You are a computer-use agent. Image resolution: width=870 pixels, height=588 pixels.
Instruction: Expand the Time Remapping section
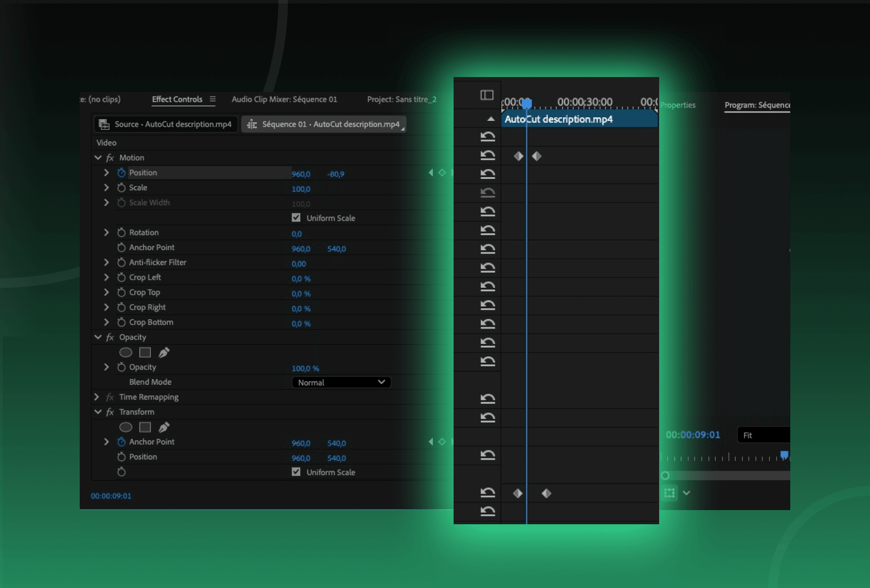click(97, 397)
